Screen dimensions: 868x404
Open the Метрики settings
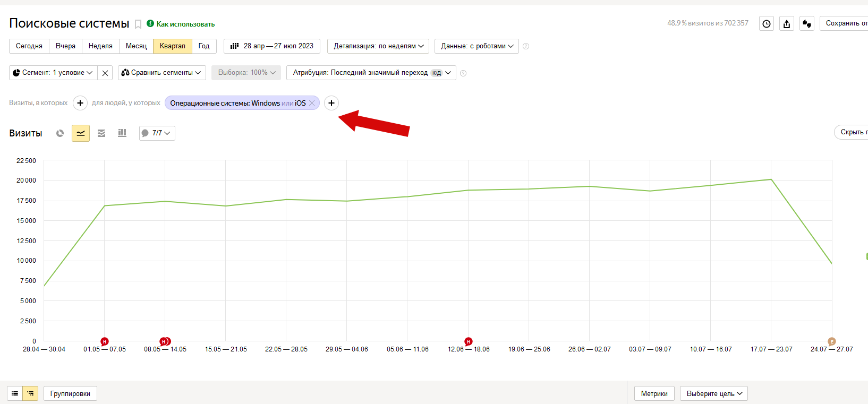[x=654, y=393]
